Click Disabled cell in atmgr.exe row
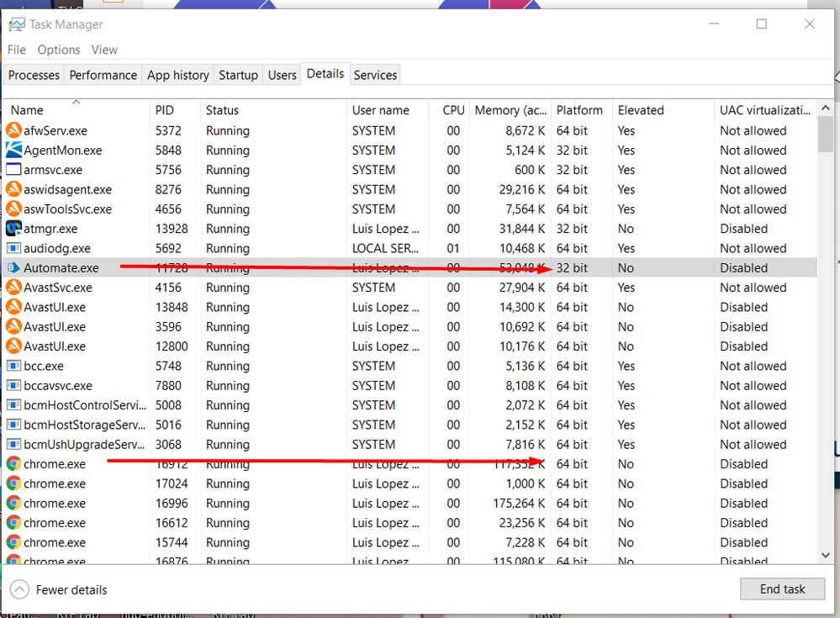This screenshot has height=618, width=840. pyautogui.click(x=743, y=229)
